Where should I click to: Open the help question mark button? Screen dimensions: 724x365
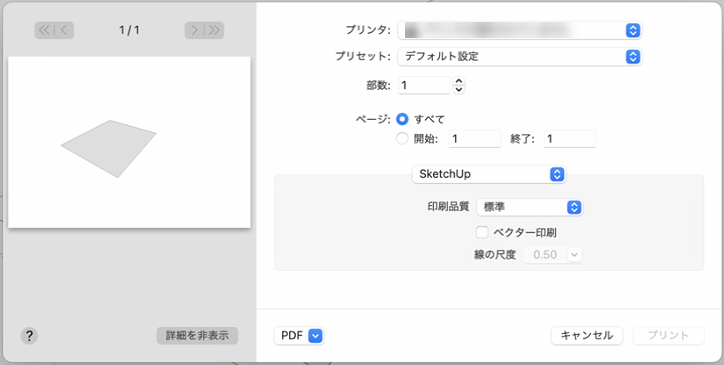29,335
